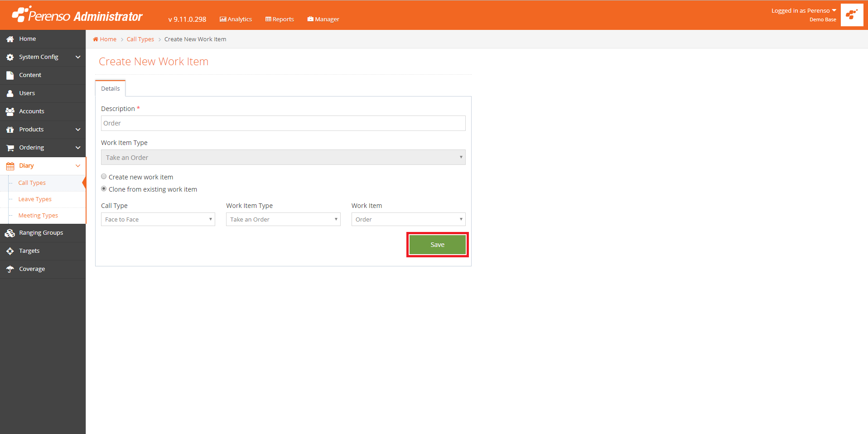Viewport: 868px width, 434px height.
Task: Open Users in sidebar
Action: (x=43, y=93)
